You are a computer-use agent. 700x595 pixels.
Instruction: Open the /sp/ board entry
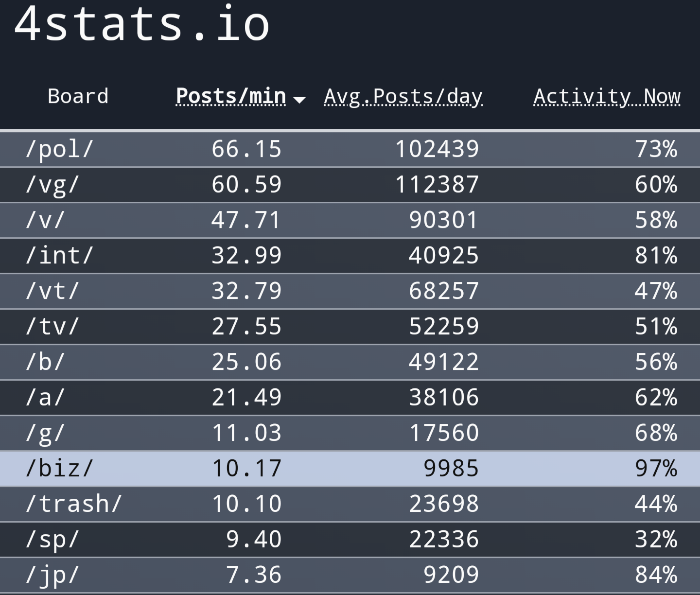pyautogui.click(x=350, y=540)
